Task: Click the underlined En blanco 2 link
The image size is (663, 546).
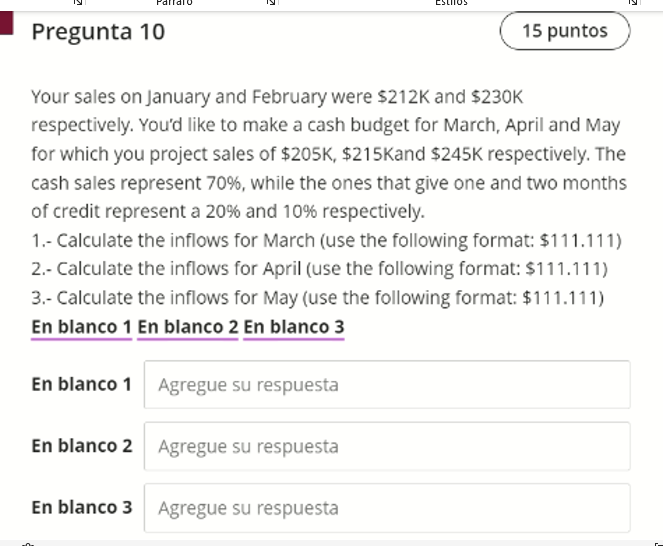Action: [x=188, y=327]
